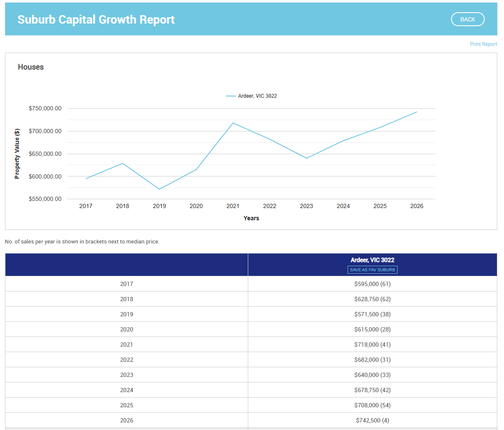
Task: Click the $708,000 (54) table cell
Action: point(372,405)
